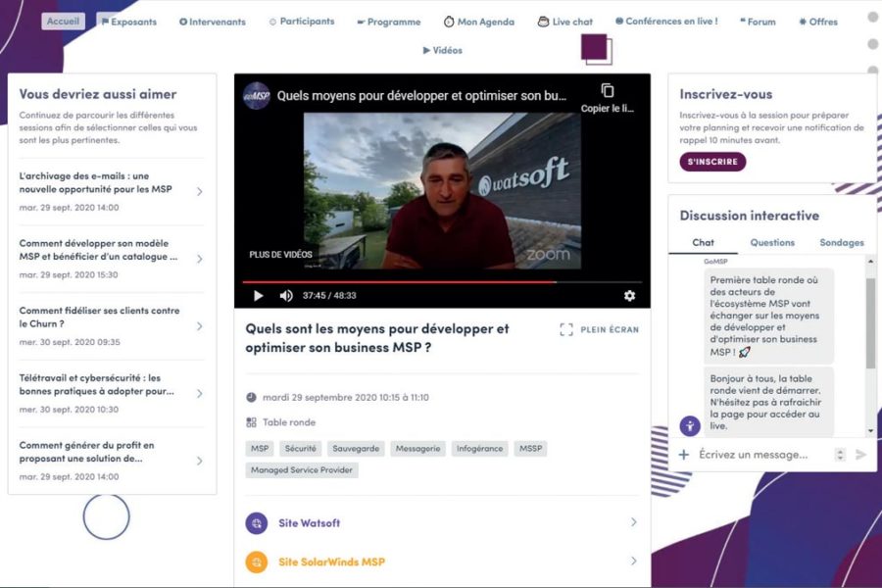882x588 pixels.
Task: Click the chat scrollbar thumb
Action: 871,323
